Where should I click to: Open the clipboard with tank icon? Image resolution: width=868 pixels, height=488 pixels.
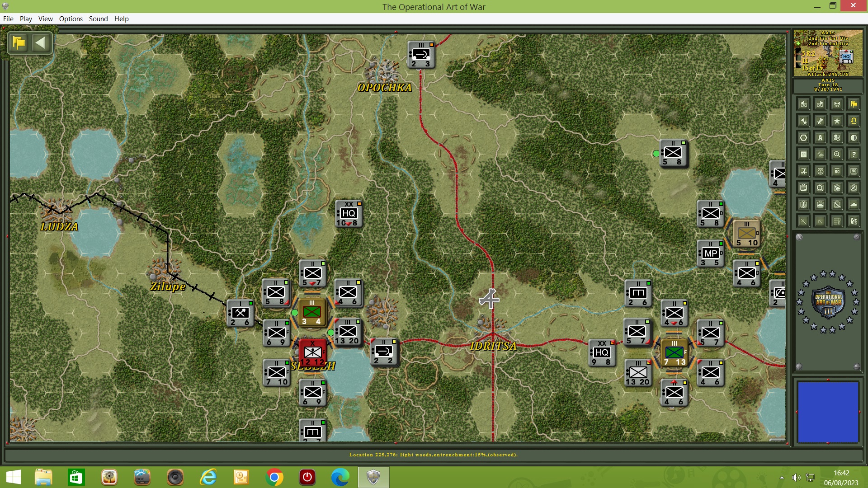820,205
